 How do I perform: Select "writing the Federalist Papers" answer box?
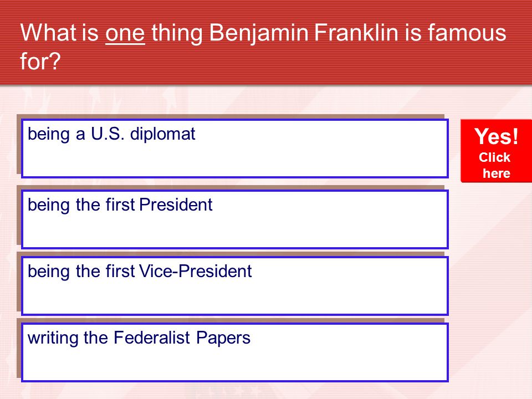pyautogui.click(x=235, y=352)
